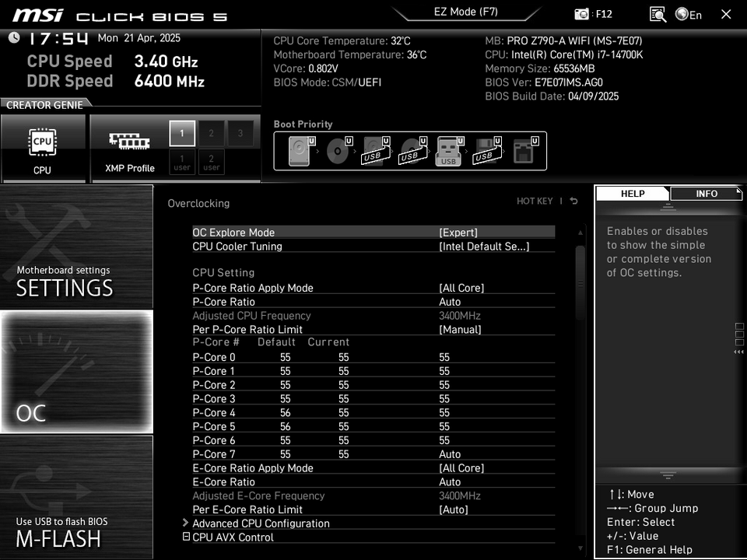This screenshot has width=747, height=560.
Task: Select hard disk boot priority icon
Action: pos(301,151)
